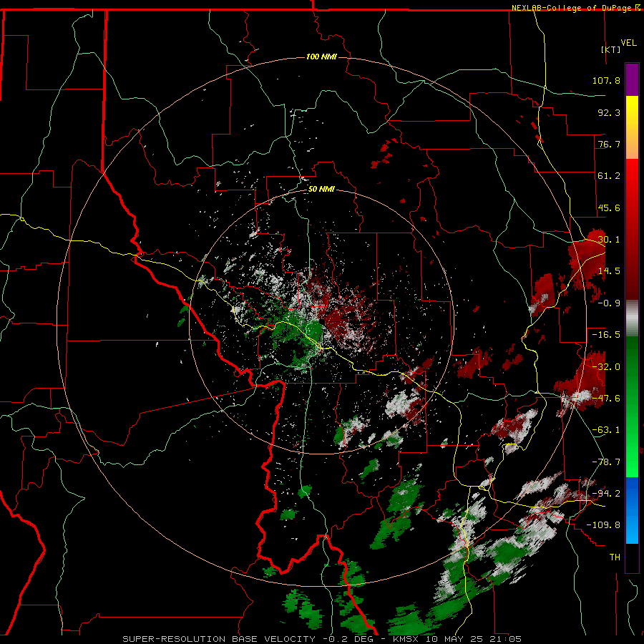Click the 61.2 value on velocity scale
644x644 pixels.
coord(609,176)
